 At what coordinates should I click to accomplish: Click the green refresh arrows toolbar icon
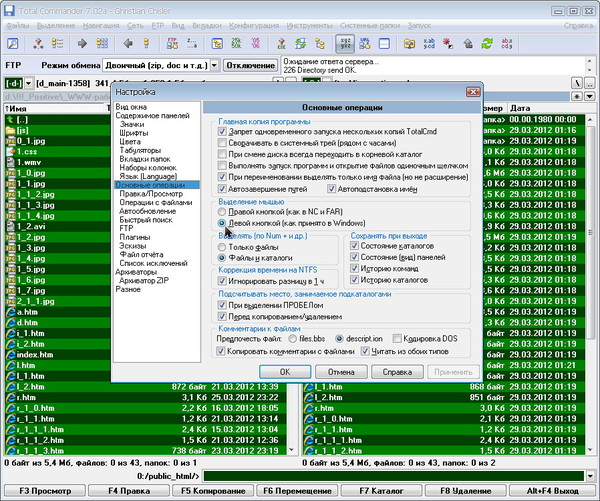(487, 43)
